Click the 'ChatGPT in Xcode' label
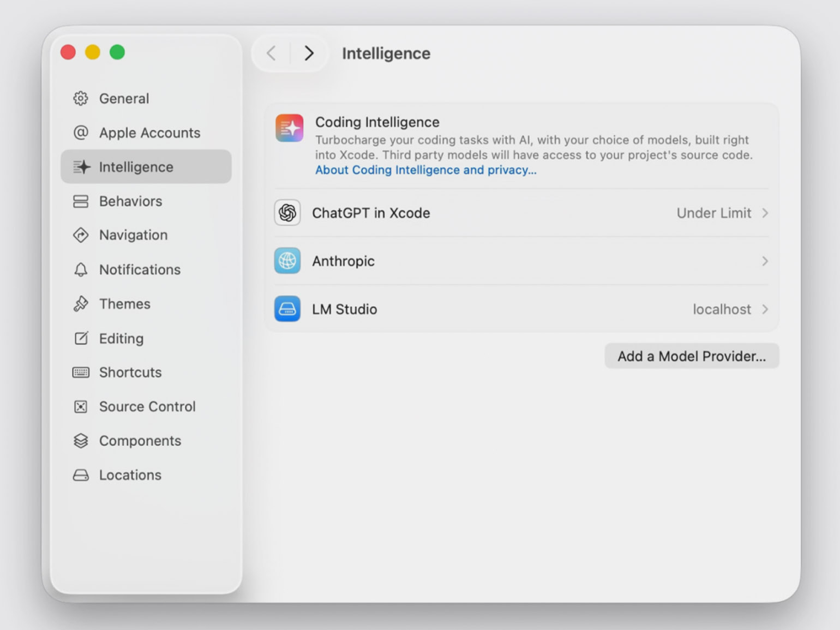 click(371, 213)
